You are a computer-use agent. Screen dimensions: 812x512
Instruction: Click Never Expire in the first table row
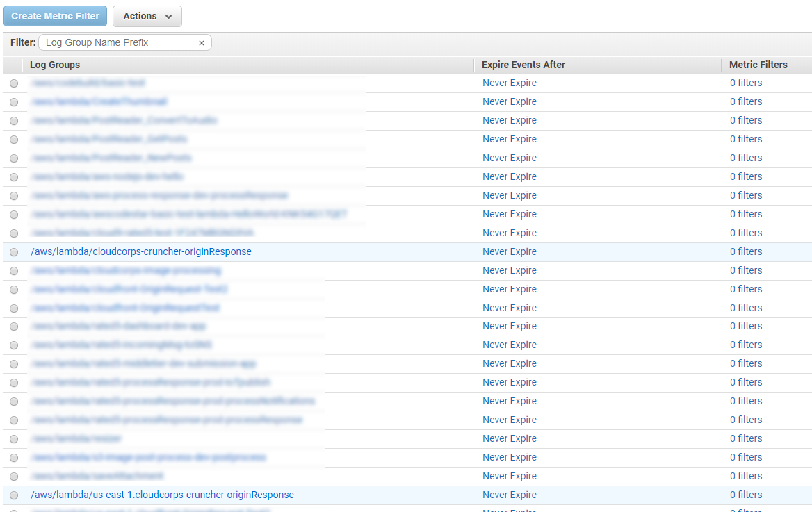click(x=510, y=83)
